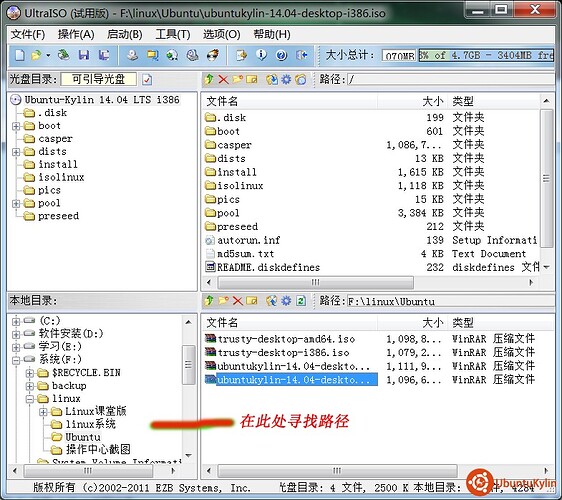Screen dimensions: 562x500
Task: Click blue gear icon in local toolbar
Action: click(286, 300)
